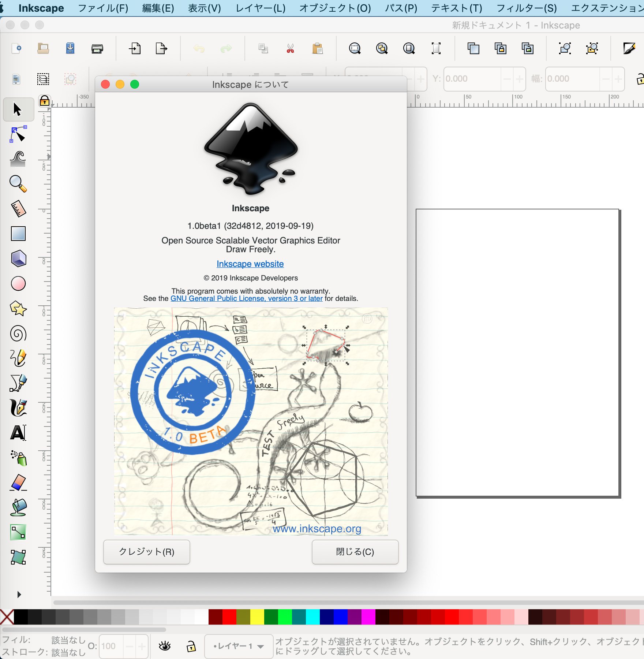Click the Zoom to selection icon

point(355,48)
